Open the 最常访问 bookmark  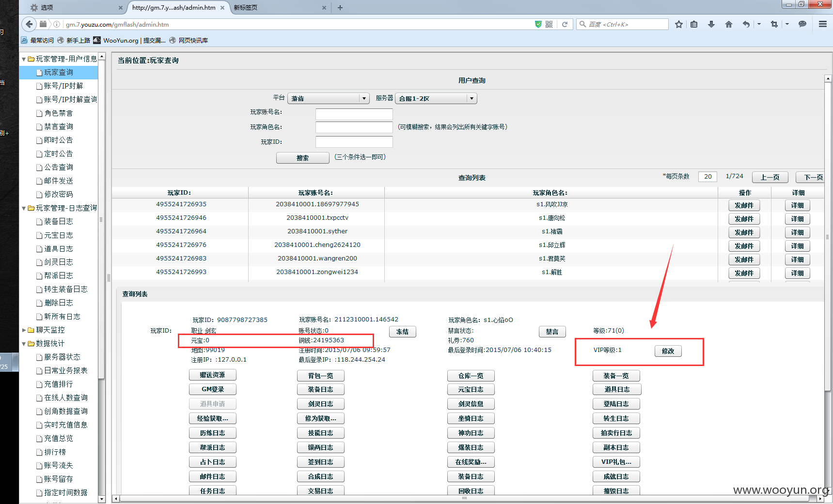[37, 40]
